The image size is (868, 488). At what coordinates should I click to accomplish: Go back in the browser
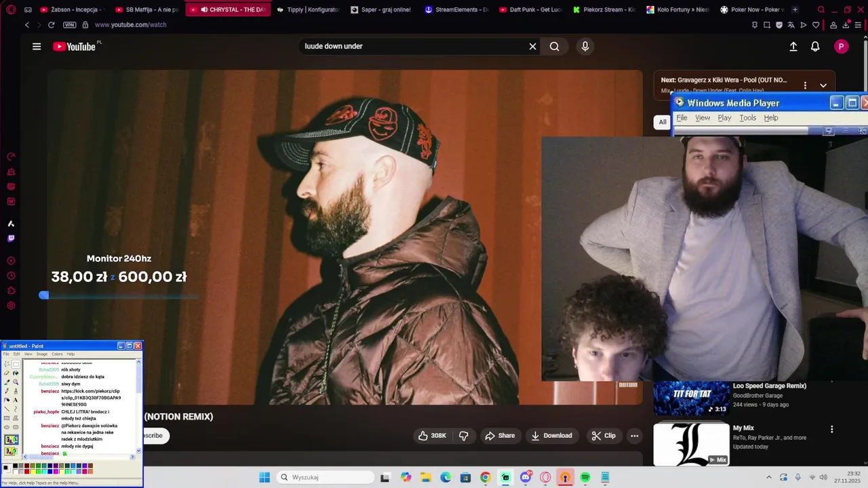27,24
